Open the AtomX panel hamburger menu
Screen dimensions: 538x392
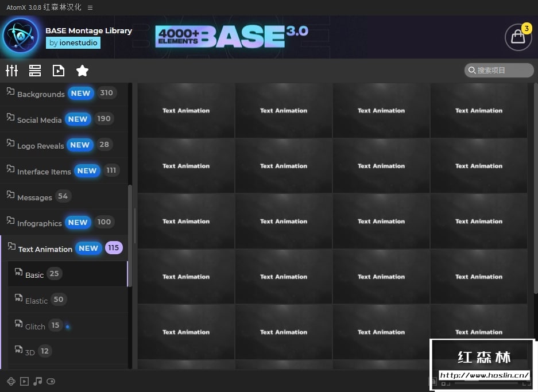click(x=90, y=7)
